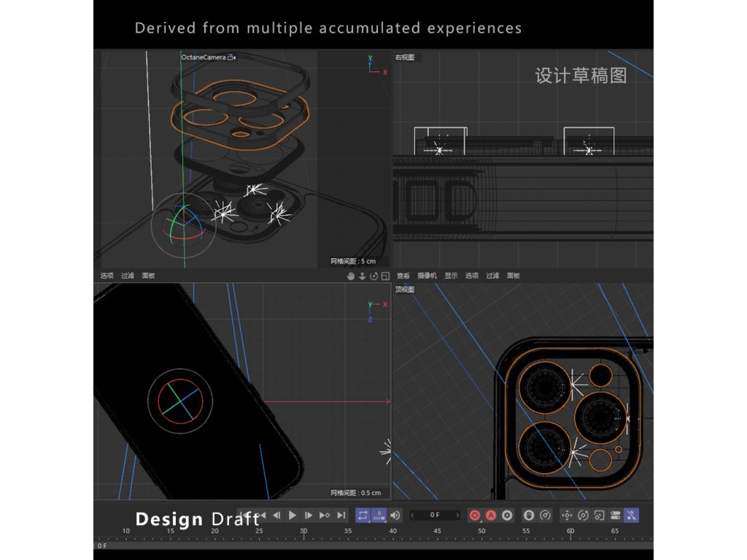This screenshot has width=747, height=560.
Task: Open keyframe selection settings gear
Action: tap(507, 516)
